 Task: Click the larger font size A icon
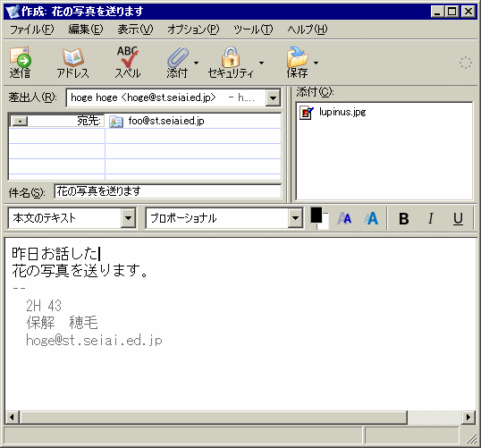pos(371,218)
